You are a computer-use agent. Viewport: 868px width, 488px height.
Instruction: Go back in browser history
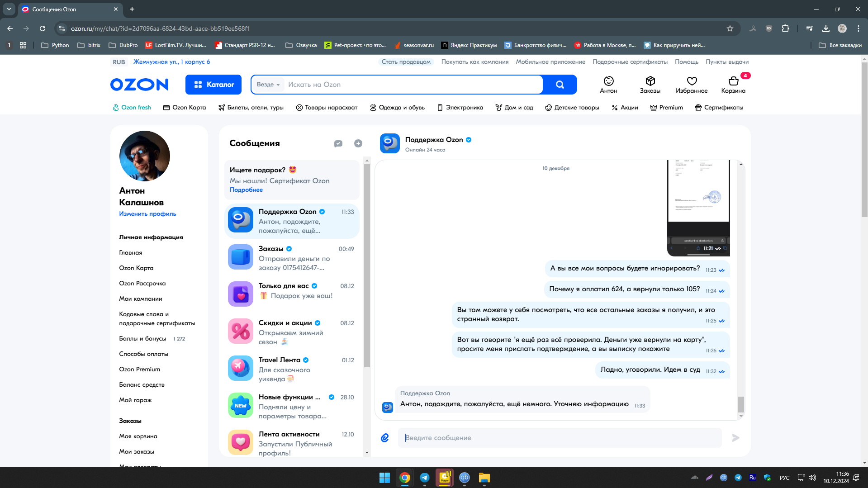10,28
